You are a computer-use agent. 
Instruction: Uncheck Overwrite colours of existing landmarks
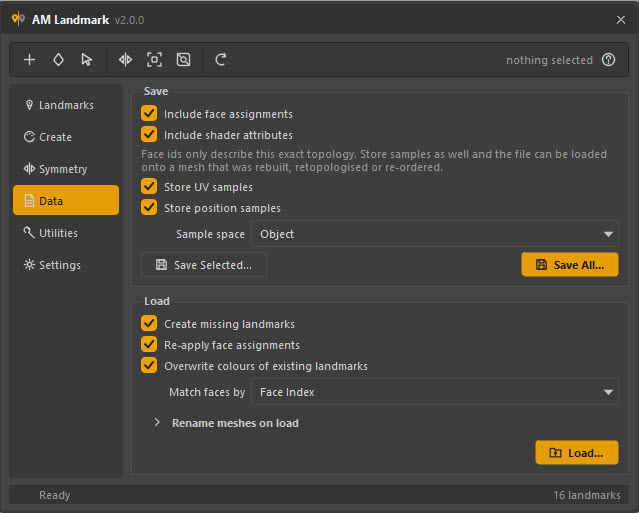coord(149,365)
